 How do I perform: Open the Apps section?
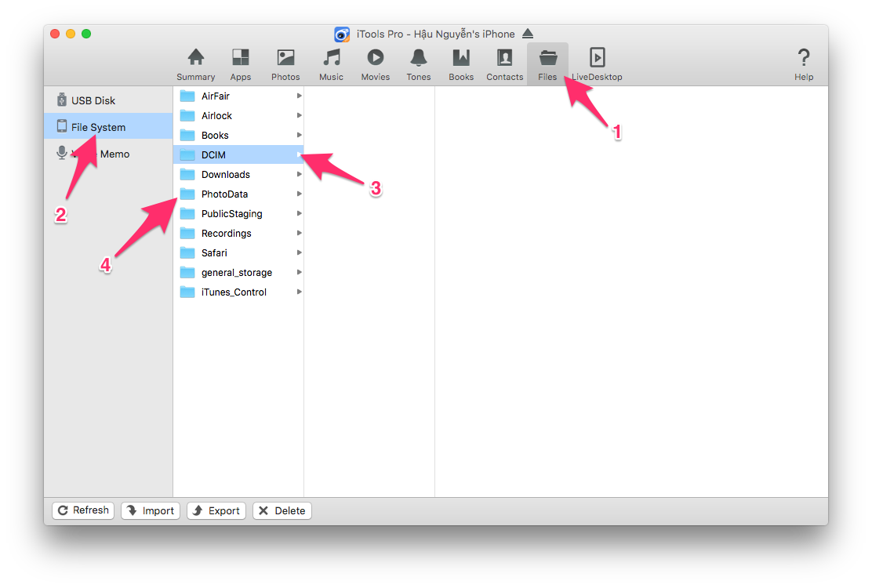240,63
